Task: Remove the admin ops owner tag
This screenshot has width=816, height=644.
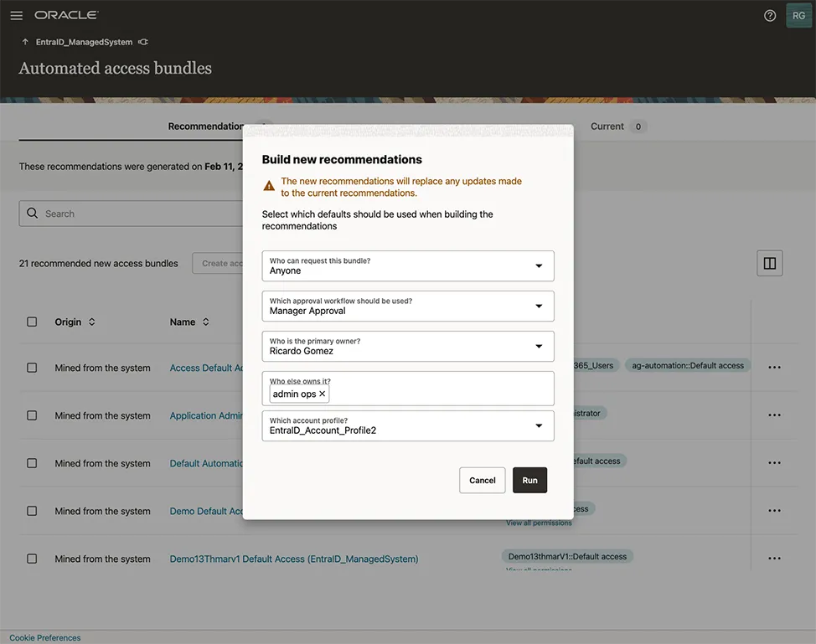Action: pyautogui.click(x=323, y=394)
